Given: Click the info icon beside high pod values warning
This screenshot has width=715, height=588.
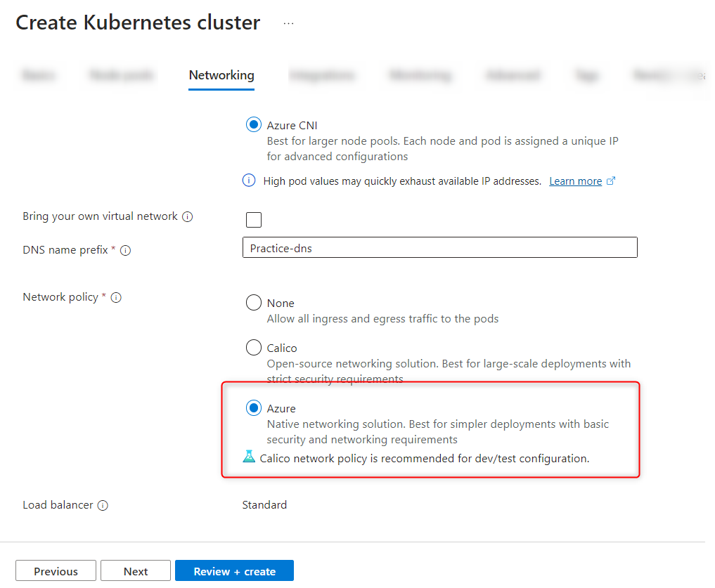Looking at the screenshot, I should point(249,181).
